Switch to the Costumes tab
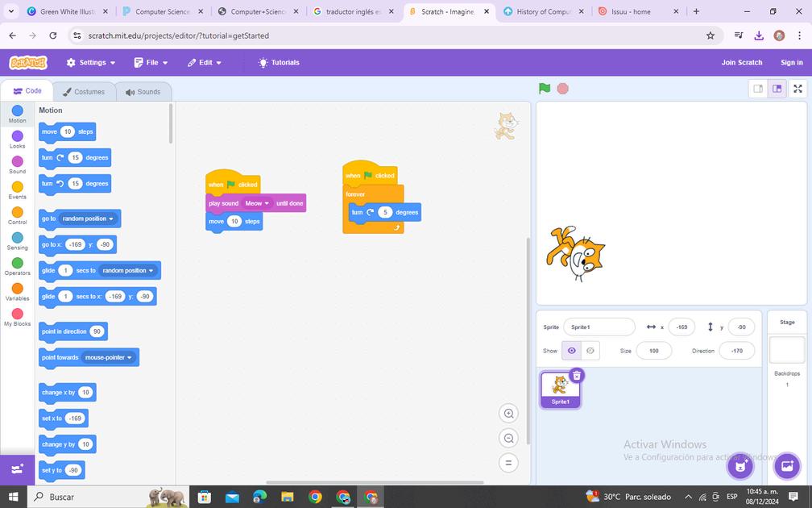812x508 pixels. (84, 92)
